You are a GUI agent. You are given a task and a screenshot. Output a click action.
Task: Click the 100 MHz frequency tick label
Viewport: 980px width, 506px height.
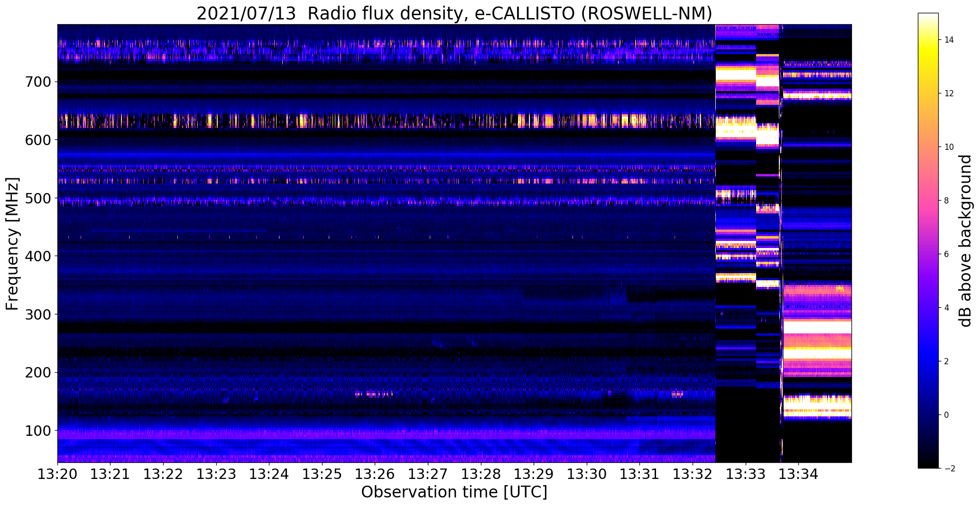[x=37, y=431]
